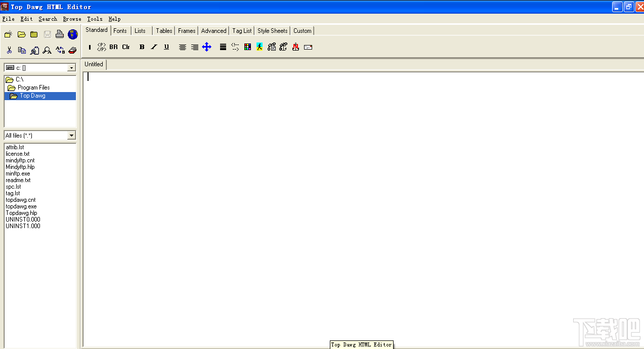Open the Edit menu
644x349 pixels.
[26, 19]
